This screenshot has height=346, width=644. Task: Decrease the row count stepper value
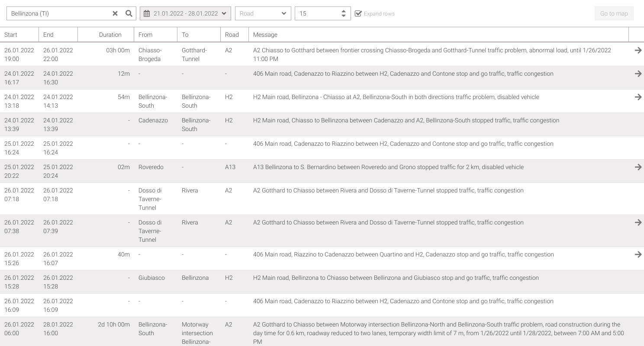click(x=344, y=16)
